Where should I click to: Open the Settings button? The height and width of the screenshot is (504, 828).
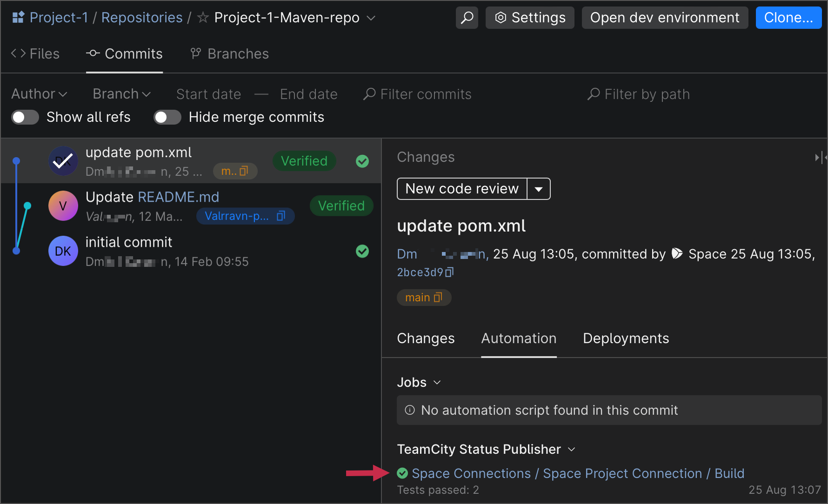530,18
